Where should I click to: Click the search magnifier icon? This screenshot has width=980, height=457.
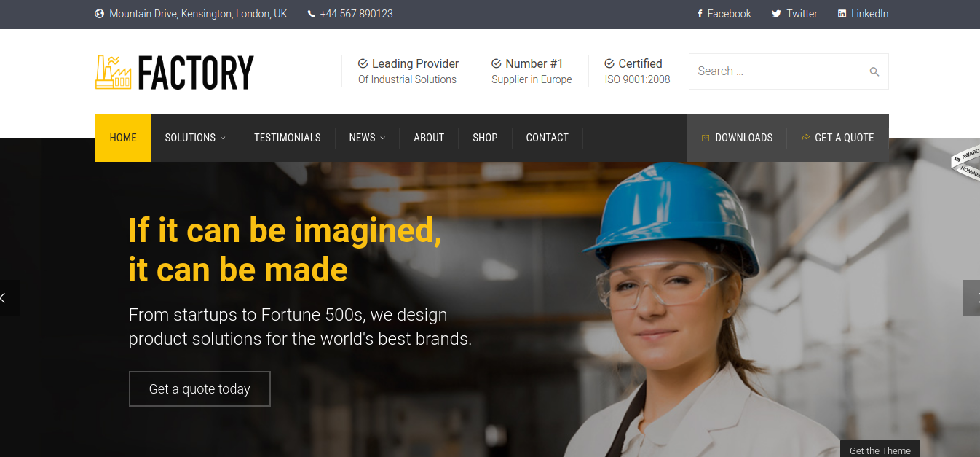point(874,71)
